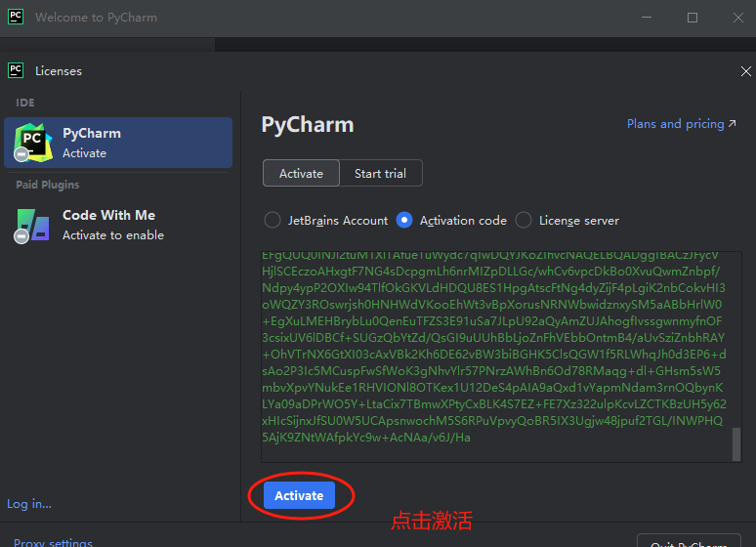The width and height of the screenshot is (756, 547).
Task: Close the Welcome to PyCharm window
Action: 738,18
